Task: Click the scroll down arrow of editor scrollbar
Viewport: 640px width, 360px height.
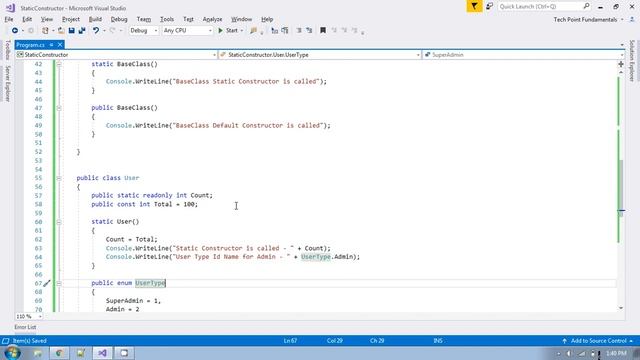Action: point(621,308)
